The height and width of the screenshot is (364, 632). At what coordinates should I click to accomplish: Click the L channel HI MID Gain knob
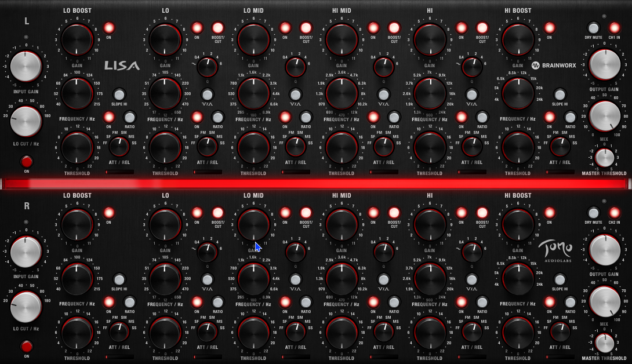(x=342, y=39)
